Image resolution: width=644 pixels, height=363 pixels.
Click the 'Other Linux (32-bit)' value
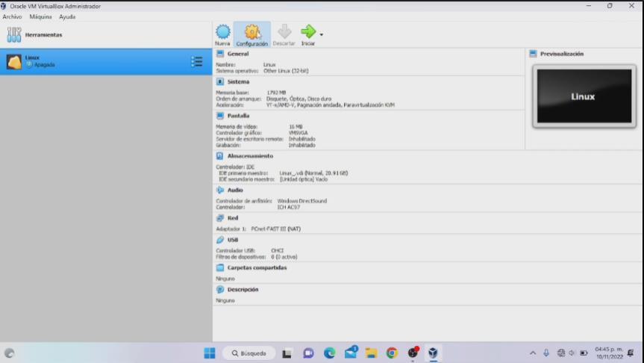pos(286,71)
